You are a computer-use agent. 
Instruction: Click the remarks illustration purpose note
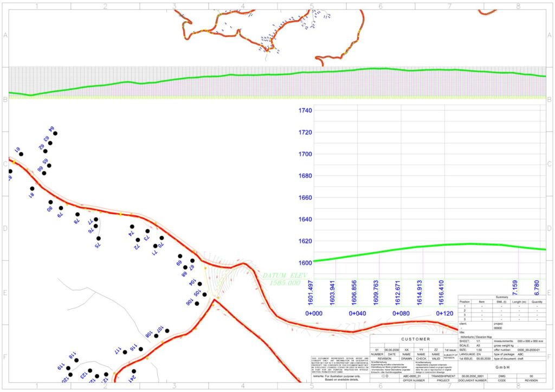coord(337,378)
